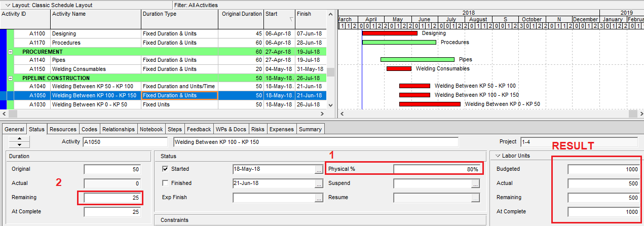This screenshot has height=226, width=644.
Task: Click the Finish column header
Action: pyautogui.click(x=311, y=19)
